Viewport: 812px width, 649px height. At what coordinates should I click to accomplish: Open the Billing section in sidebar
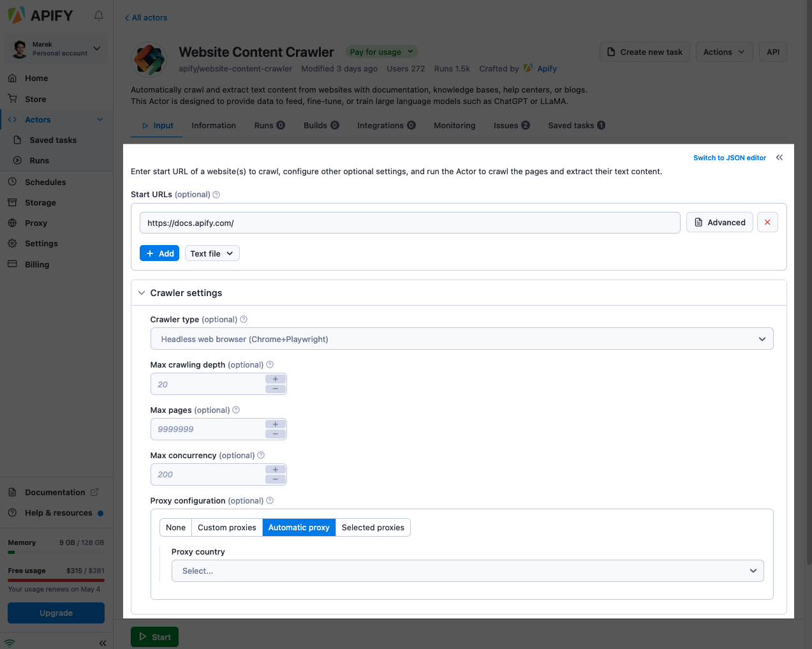tap(36, 264)
